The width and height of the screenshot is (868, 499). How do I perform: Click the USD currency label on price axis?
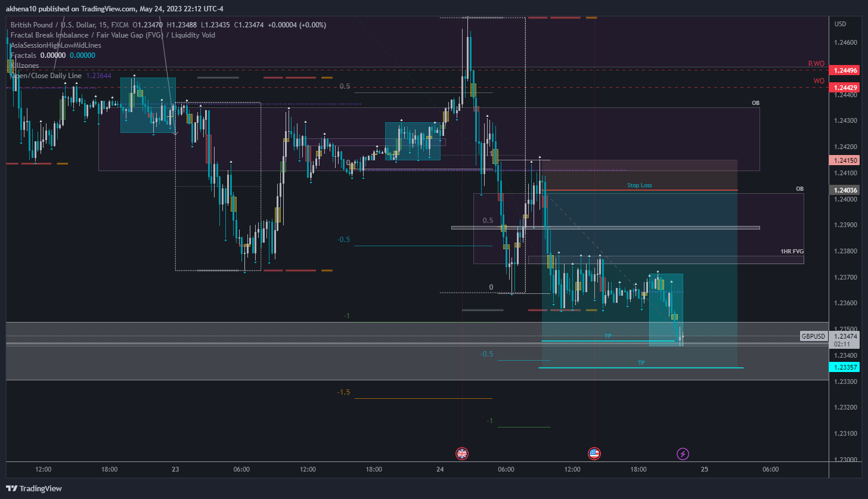[841, 24]
